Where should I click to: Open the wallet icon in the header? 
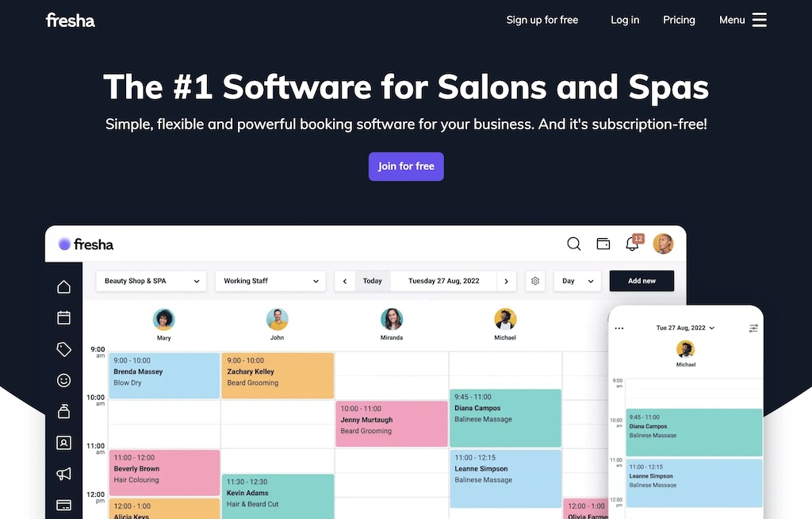point(603,244)
